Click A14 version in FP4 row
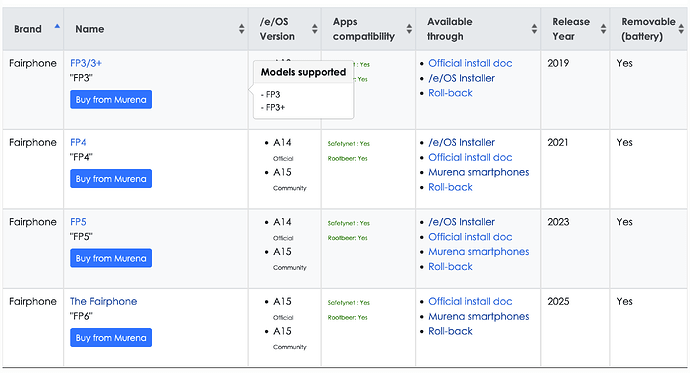 click(x=282, y=143)
